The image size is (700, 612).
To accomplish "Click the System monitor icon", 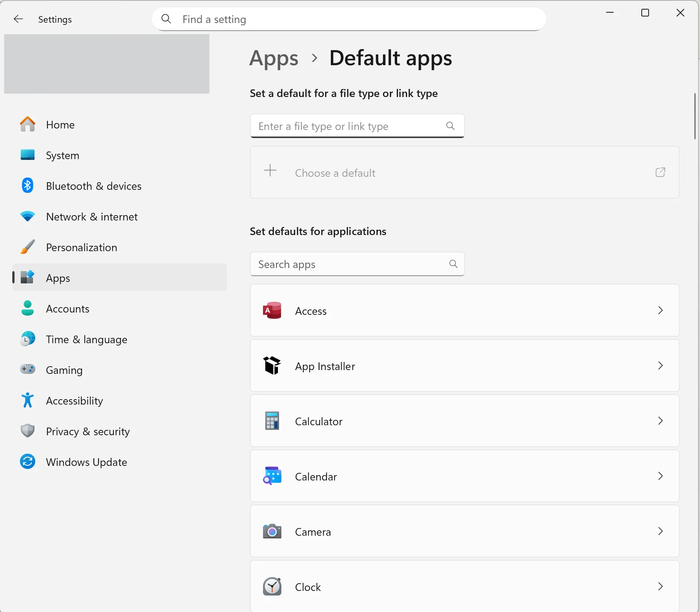I will 28,155.
